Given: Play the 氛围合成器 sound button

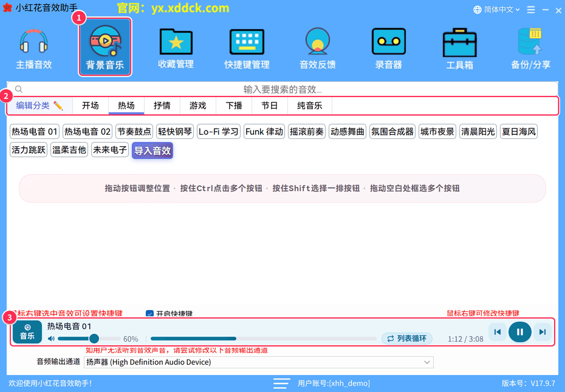Looking at the screenshot, I should [x=392, y=132].
